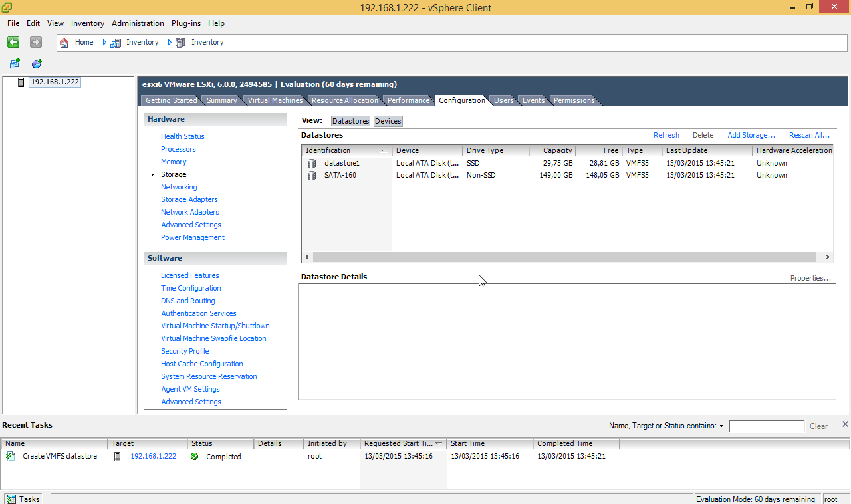Switch to the Resource Allocation tab
Viewport: 851px width, 504px height.
344,100
